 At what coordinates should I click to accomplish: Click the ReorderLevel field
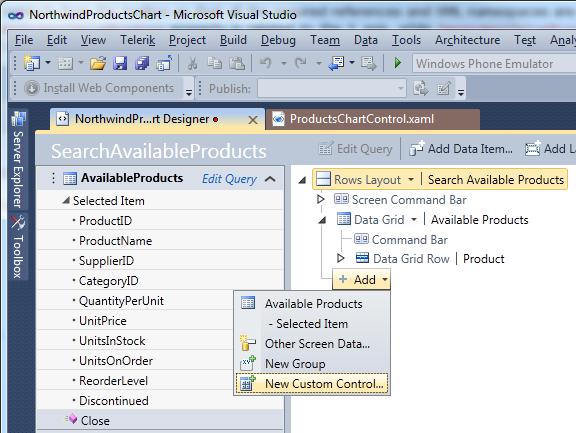113,381
